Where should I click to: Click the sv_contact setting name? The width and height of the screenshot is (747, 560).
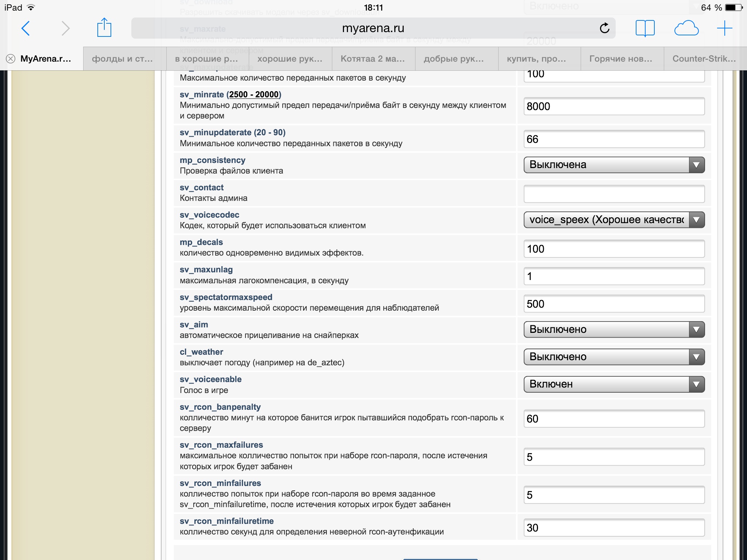202,187
